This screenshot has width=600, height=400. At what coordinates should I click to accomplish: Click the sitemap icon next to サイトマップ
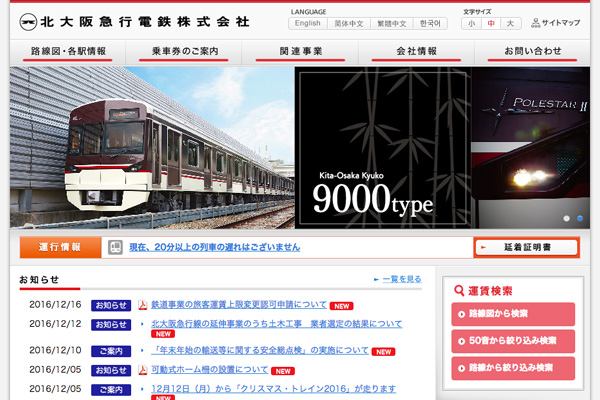(535, 23)
